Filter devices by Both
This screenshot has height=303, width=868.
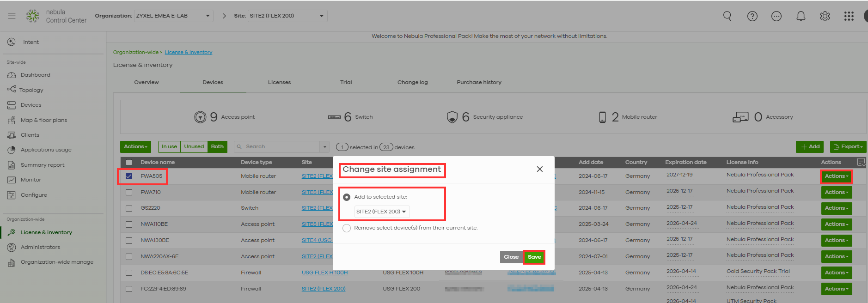coord(217,147)
